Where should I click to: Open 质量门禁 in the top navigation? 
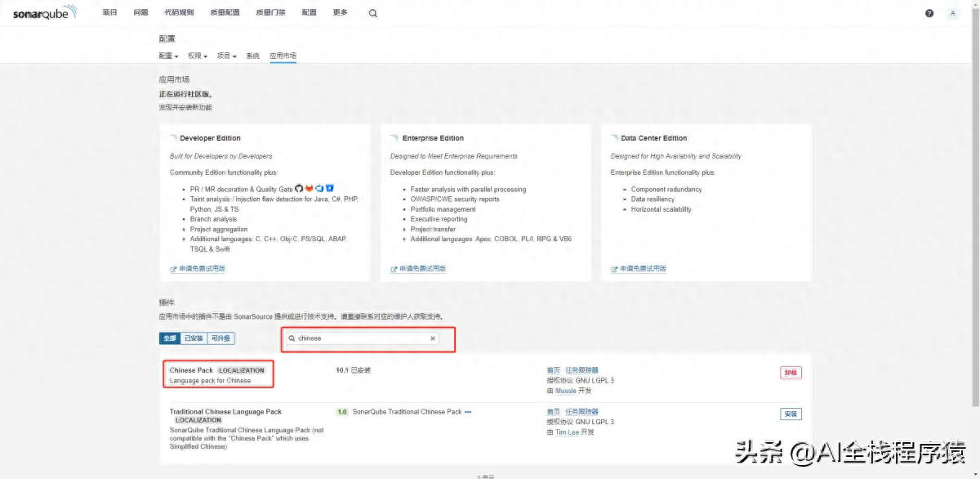[270, 12]
